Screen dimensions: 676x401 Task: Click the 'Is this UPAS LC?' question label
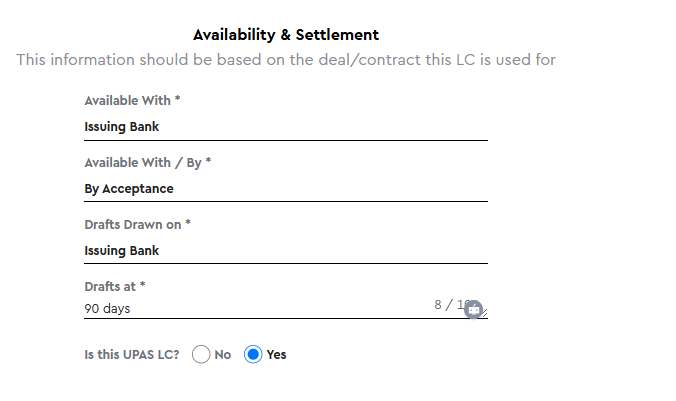click(132, 354)
